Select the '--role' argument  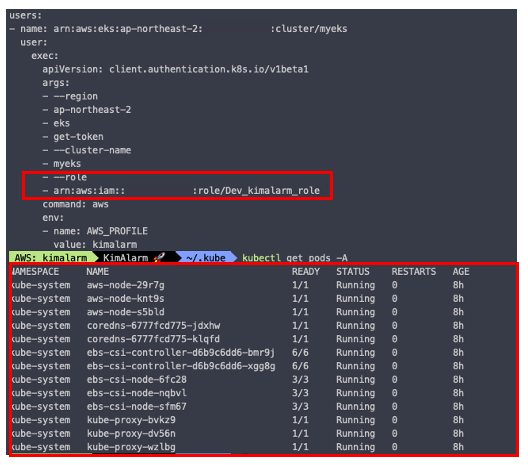[x=64, y=177]
